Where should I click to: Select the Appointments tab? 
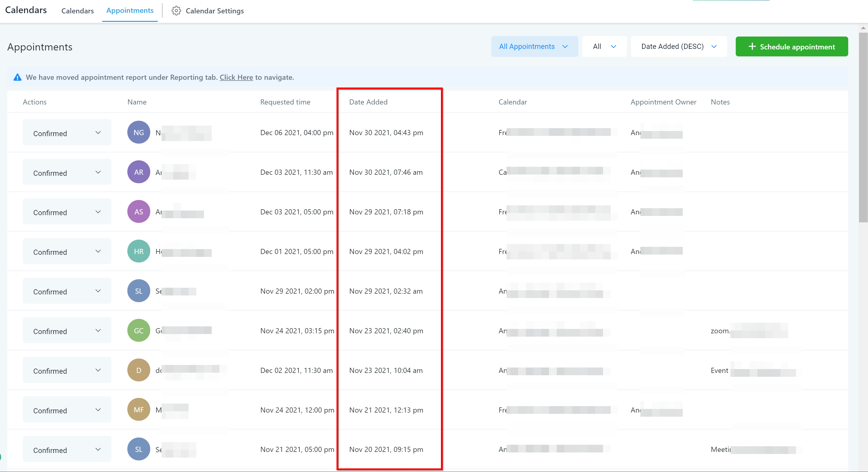click(x=130, y=11)
